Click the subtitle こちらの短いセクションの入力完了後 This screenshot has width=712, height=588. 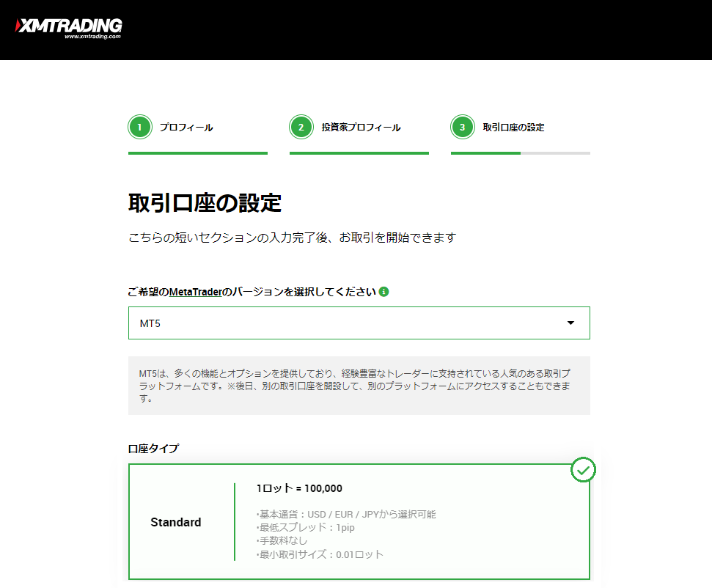[293, 238]
